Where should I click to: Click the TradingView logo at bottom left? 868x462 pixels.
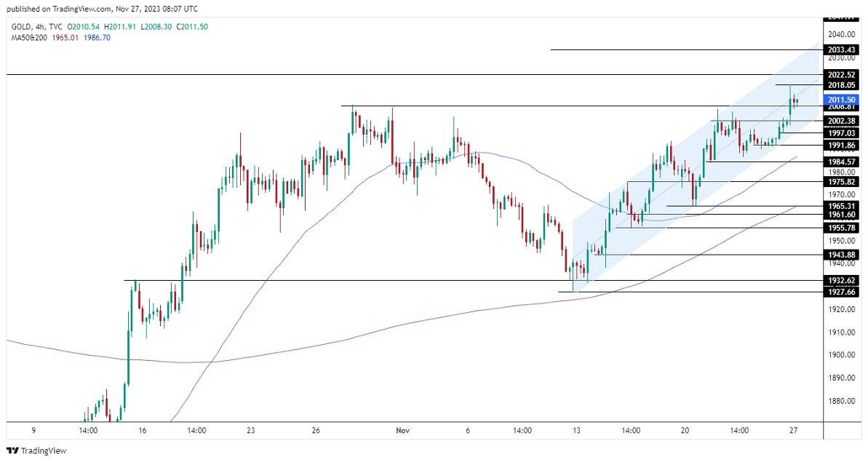pos(36,451)
